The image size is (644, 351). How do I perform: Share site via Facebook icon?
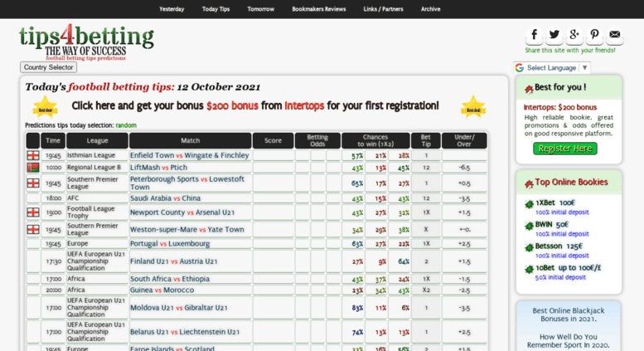(534, 35)
